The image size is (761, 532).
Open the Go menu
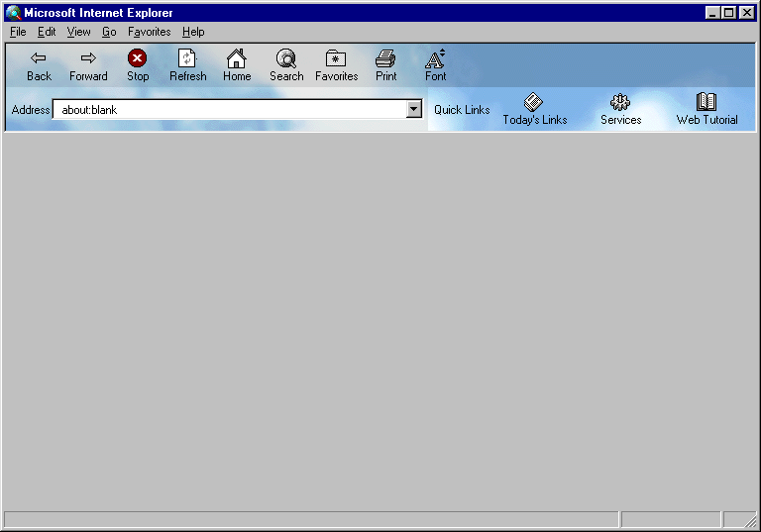point(109,32)
